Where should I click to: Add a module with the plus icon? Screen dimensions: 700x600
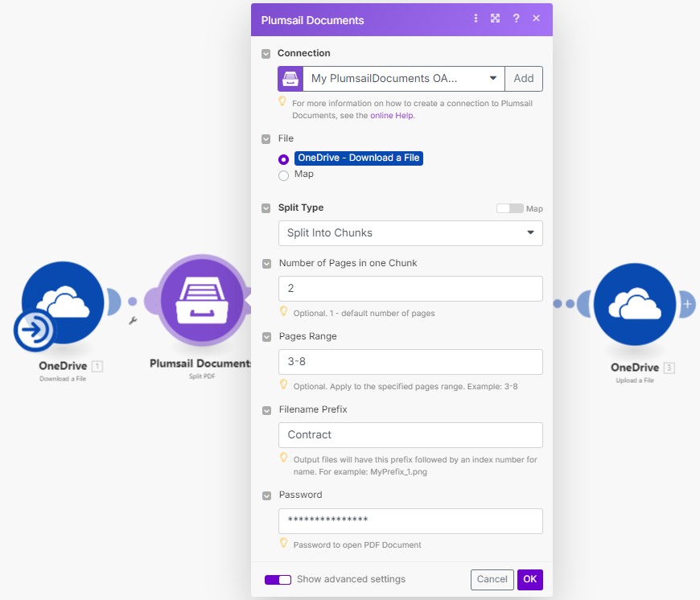[x=687, y=304]
